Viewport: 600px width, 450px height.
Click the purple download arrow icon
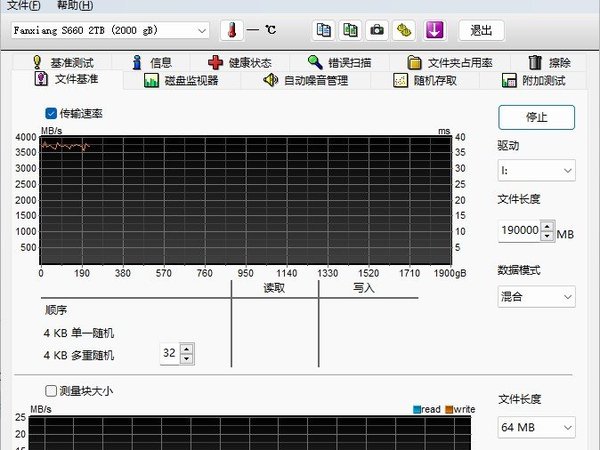[434, 30]
